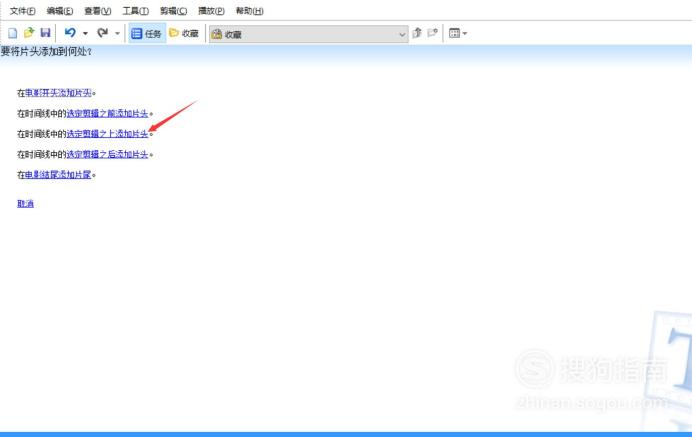Toggle the 收藏 collections pane button
The width and height of the screenshot is (692, 437).
[x=184, y=33]
